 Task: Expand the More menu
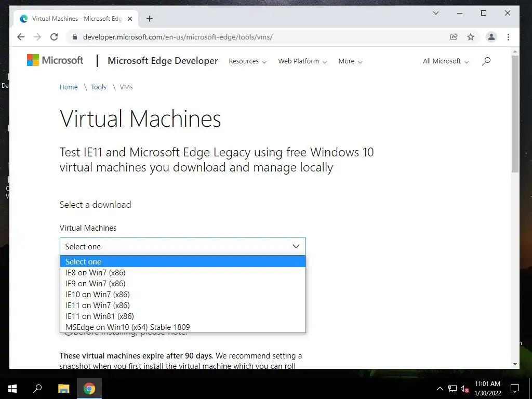[351, 61]
